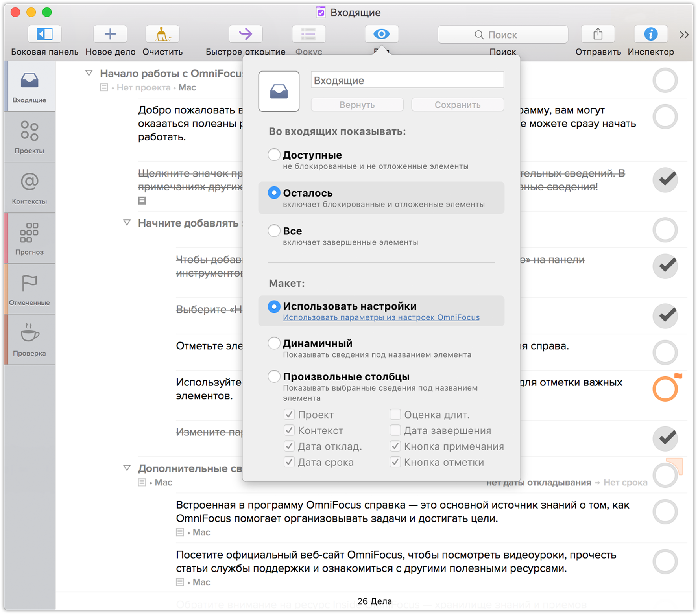
Task: Click the Вернуть button
Action: [357, 105]
